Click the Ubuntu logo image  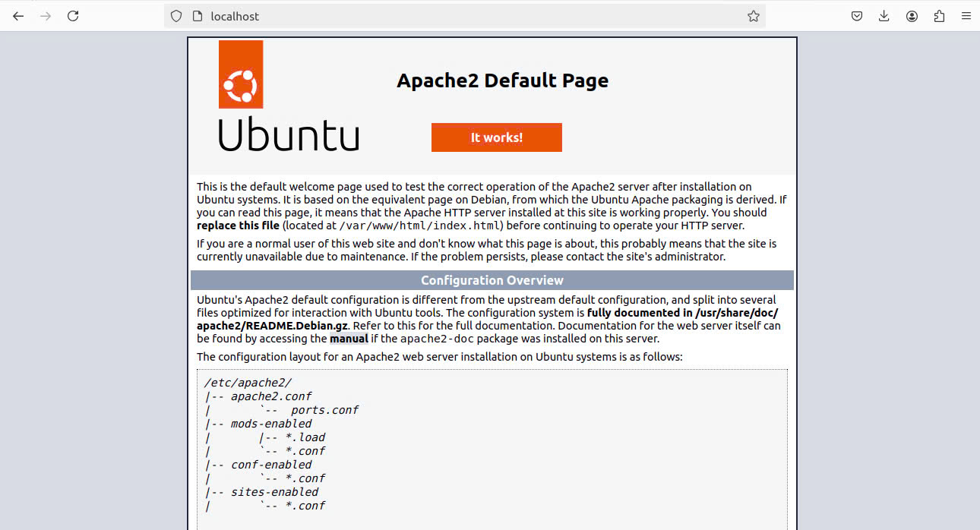point(288,96)
